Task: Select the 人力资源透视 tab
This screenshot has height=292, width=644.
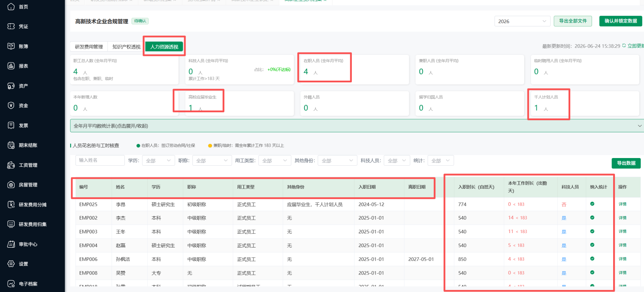Action: (164, 47)
